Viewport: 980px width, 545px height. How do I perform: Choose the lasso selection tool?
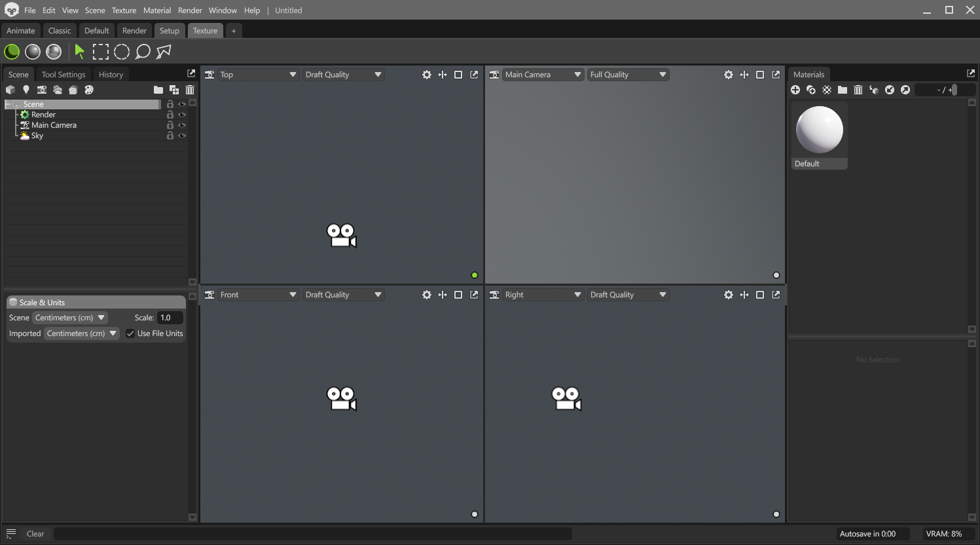[143, 51]
